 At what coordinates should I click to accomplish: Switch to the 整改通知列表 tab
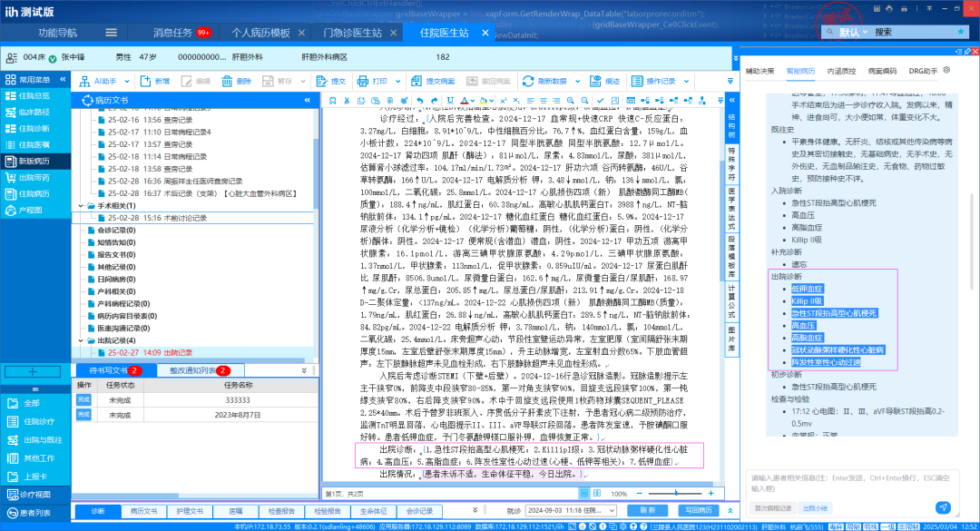pyautogui.click(x=200, y=370)
